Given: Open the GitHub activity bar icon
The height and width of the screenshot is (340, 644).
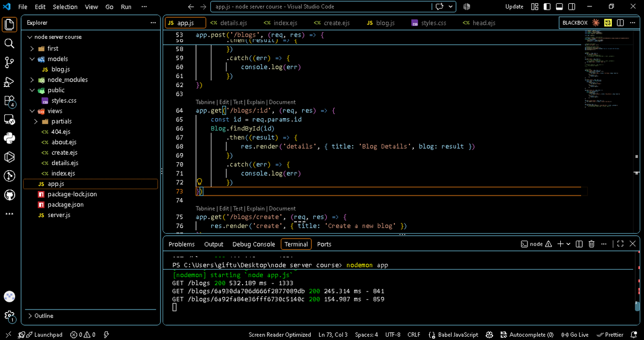Looking at the screenshot, I should pyautogui.click(x=9, y=194).
